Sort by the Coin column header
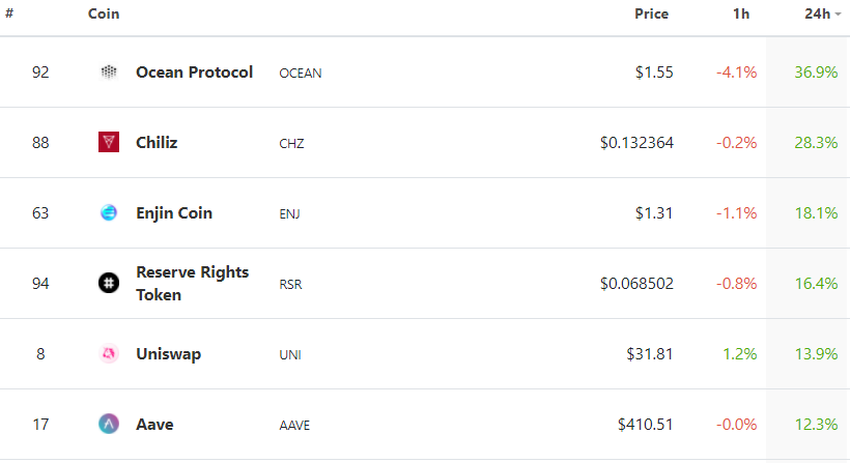The width and height of the screenshot is (850, 463). point(104,14)
